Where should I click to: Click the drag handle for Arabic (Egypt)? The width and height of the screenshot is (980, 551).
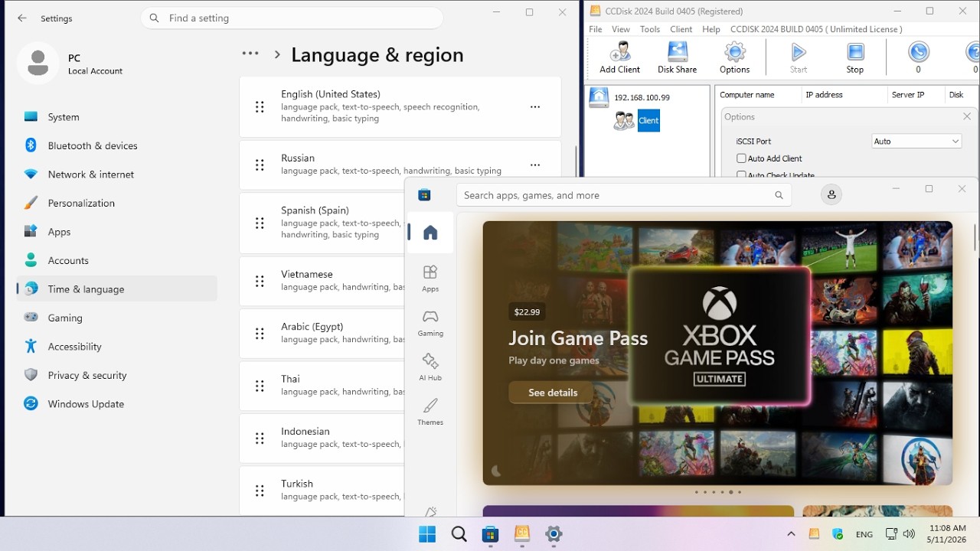pyautogui.click(x=260, y=333)
